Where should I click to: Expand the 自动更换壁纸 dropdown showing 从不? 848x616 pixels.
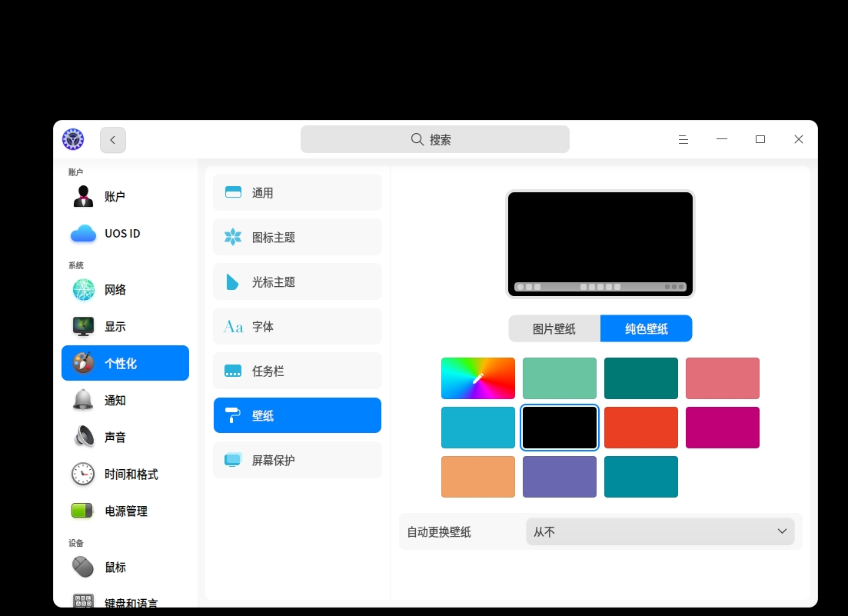click(x=660, y=531)
